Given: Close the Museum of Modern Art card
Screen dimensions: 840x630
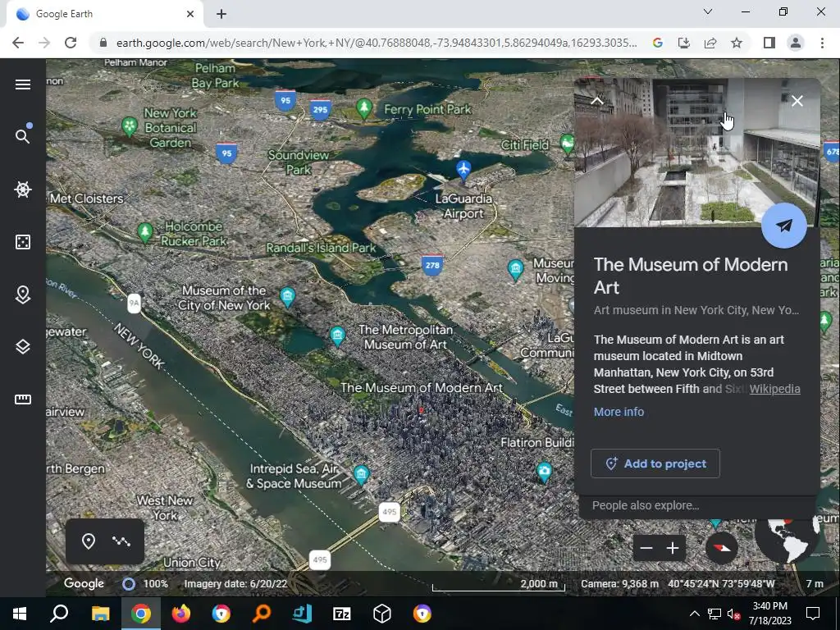Looking at the screenshot, I should 797,101.
